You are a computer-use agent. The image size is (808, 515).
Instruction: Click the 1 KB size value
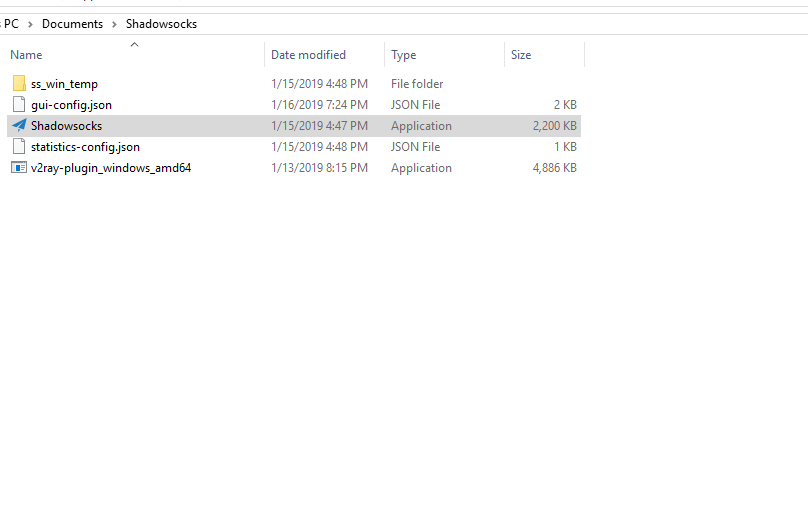coord(565,147)
